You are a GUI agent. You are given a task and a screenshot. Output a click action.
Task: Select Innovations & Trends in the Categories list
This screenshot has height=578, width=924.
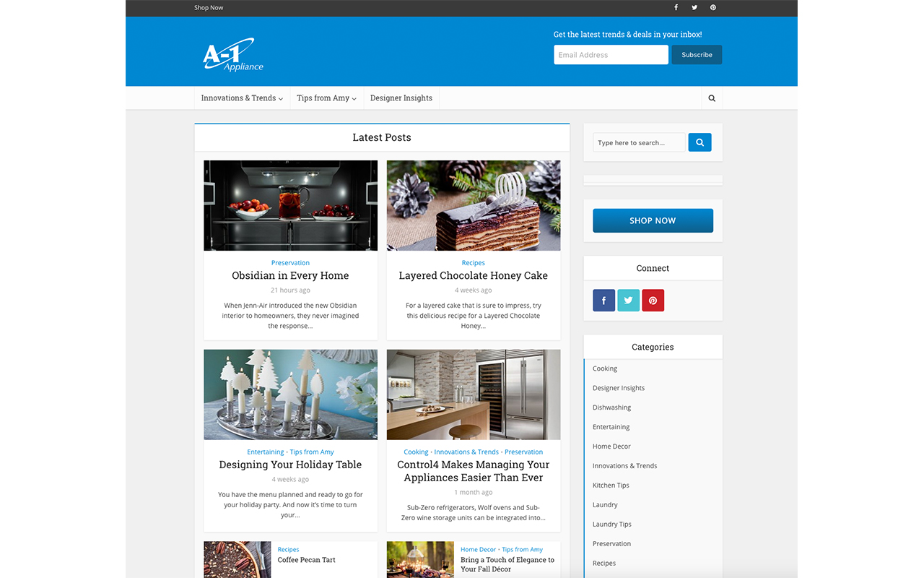coord(625,466)
